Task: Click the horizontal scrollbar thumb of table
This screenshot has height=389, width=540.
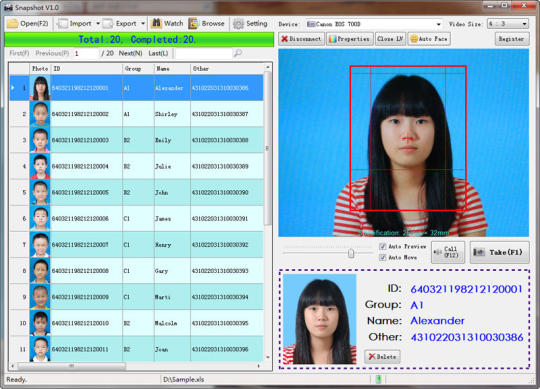Action: (72, 366)
